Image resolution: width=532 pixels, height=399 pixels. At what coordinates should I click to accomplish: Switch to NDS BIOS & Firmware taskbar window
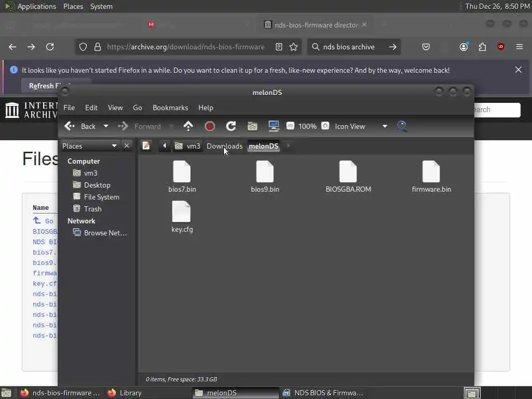tap(323, 393)
